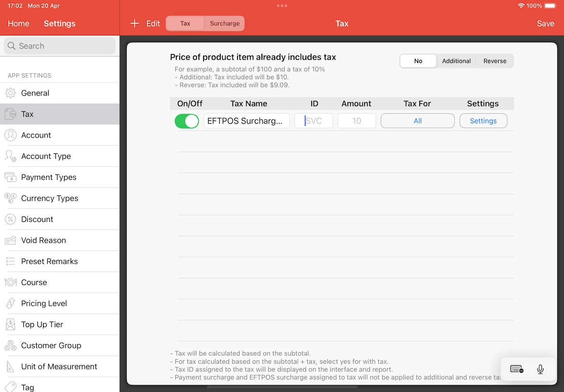Click the Tax Name column header
This screenshot has width=564, height=392.
(249, 104)
